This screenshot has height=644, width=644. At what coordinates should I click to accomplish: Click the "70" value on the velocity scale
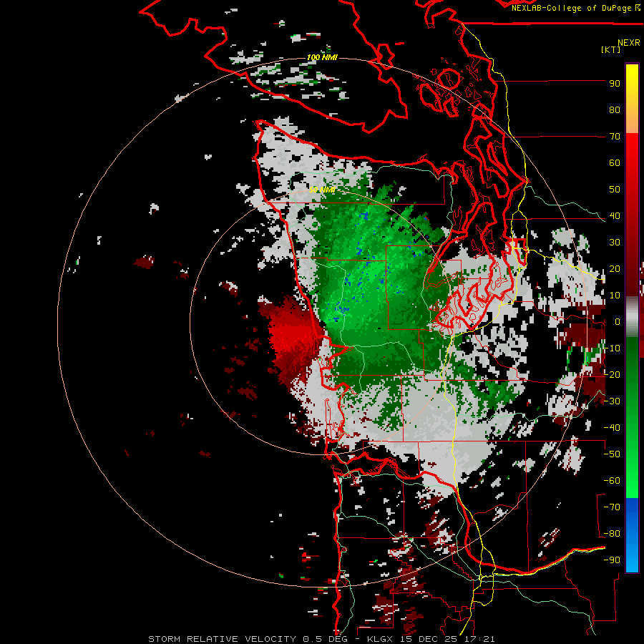[x=615, y=137]
